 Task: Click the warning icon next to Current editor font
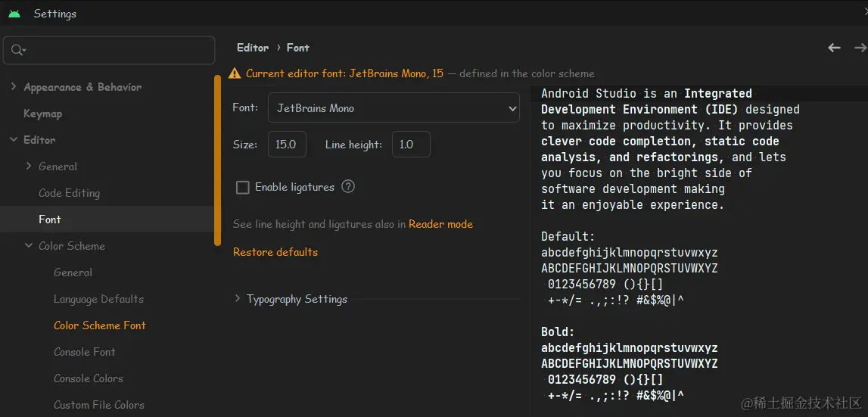[235, 73]
